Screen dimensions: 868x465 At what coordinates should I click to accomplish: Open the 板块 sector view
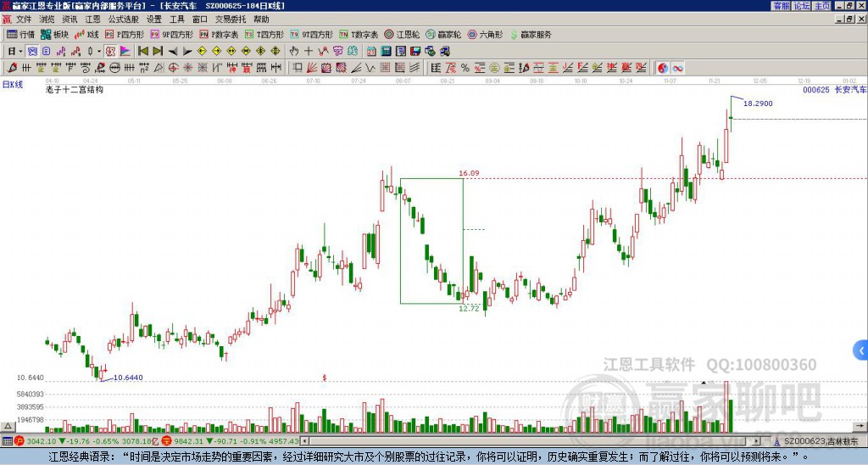54,34
